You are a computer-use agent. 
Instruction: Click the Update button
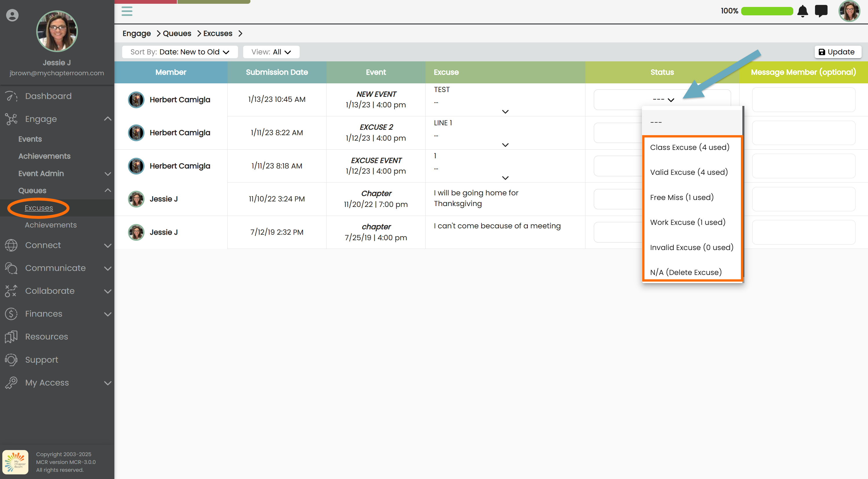[x=837, y=52]
